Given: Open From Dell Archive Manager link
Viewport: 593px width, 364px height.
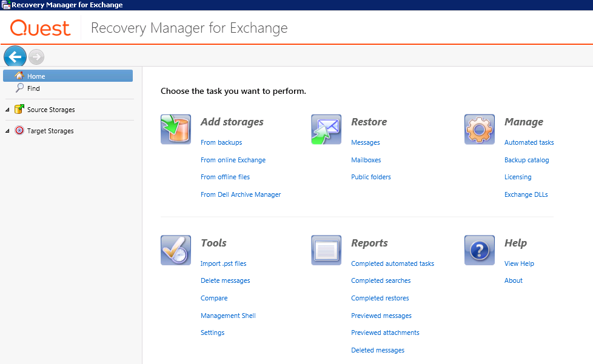Looking at the screenshot, I should [241, 194].
